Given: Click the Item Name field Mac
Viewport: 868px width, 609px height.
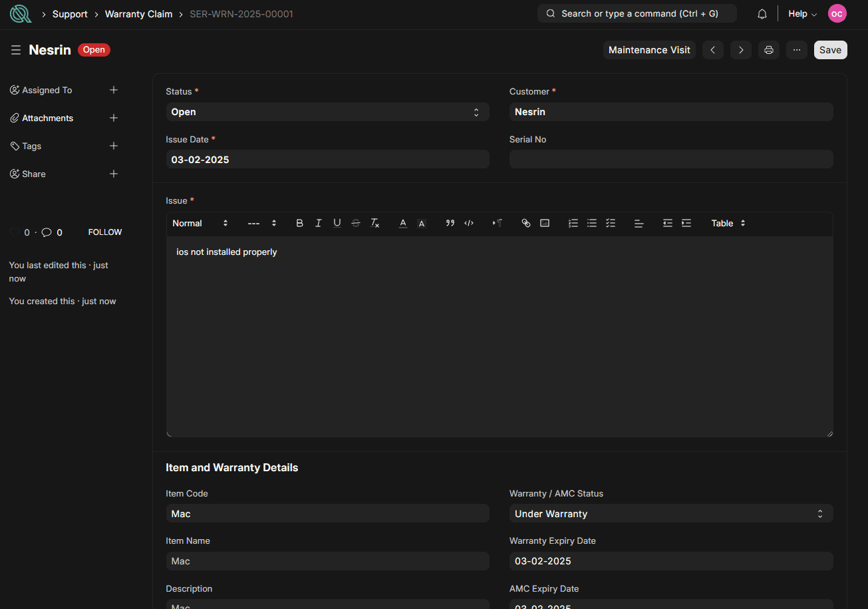Looking at the screenshot, I should click(327, 561).
